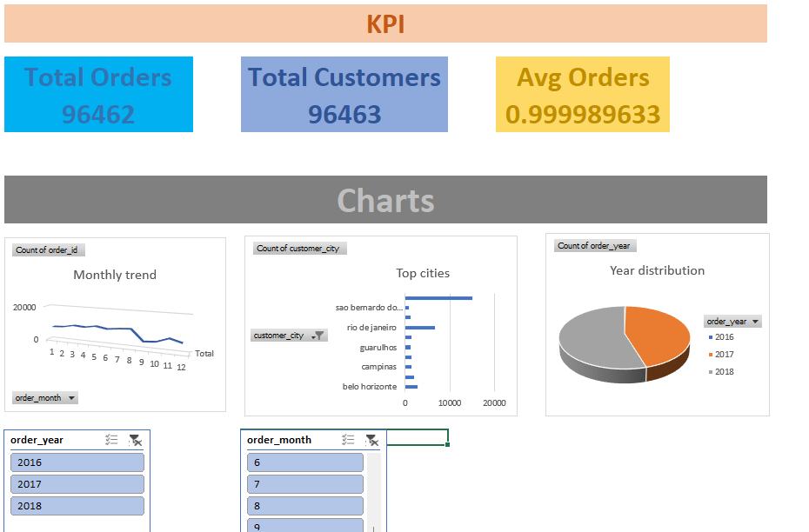Screen dimensions: 809x532
Task: Click the KPI header banner
Action: click(385, 23)
